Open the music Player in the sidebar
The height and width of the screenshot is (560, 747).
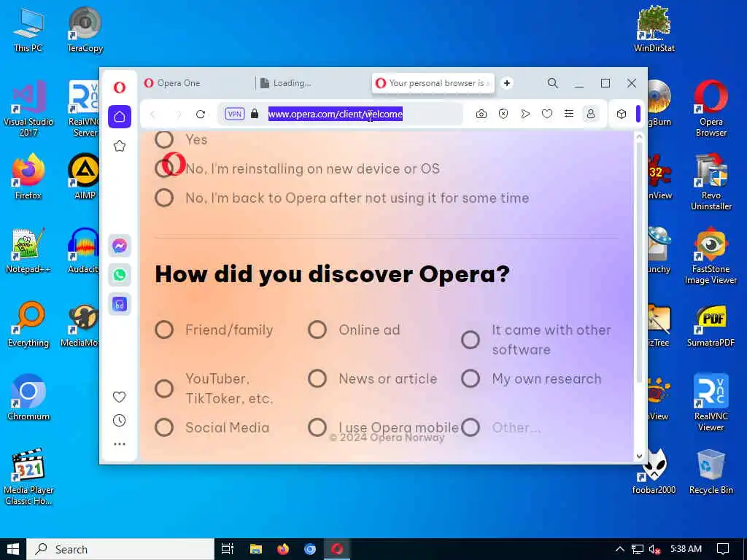(120, 304)
